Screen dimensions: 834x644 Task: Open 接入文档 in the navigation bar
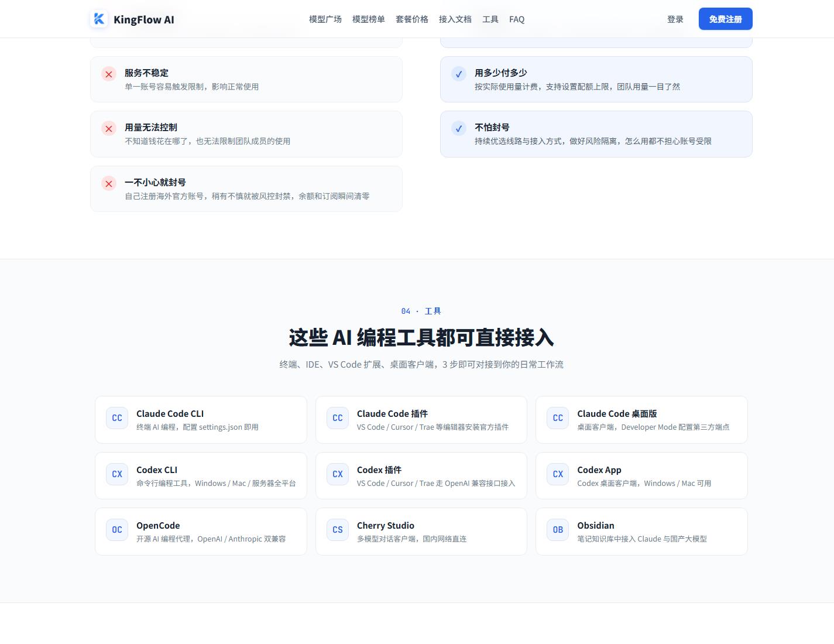[x=455, y=19]
